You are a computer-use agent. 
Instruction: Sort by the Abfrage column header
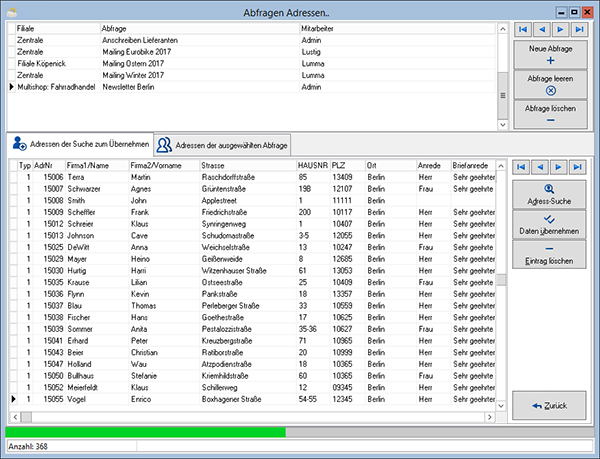[199, 29]
